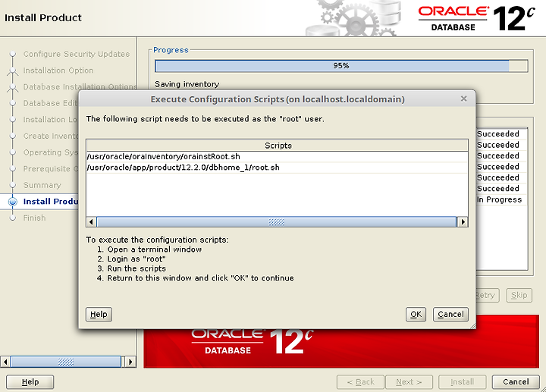
Task: Click the Oracle 12c Database logo at top
Action: pyautogui.click(x=476, y=18)
